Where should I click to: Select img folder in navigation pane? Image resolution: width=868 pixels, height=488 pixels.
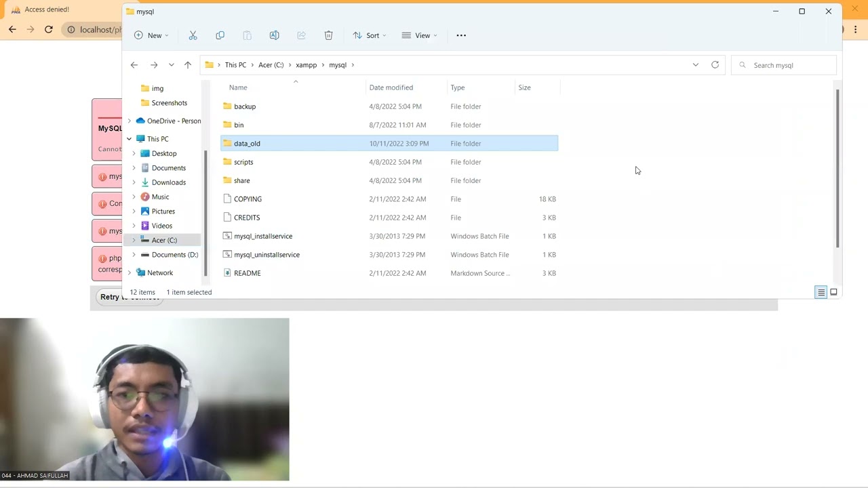[x=157, y=88]
